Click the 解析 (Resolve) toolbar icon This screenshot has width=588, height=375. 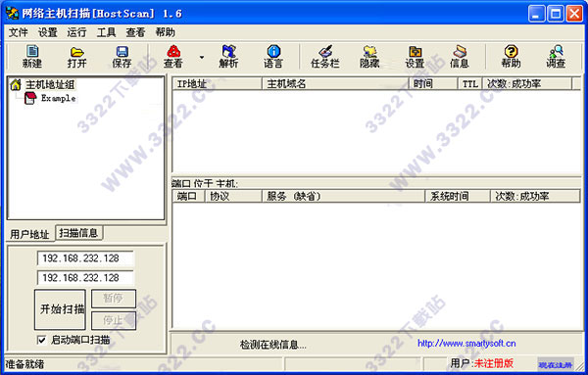coord(228,51)
